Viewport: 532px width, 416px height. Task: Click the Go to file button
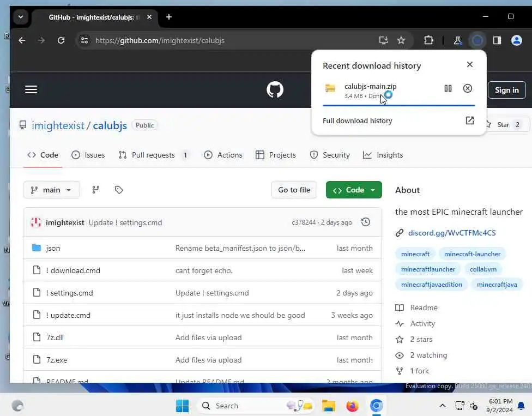(294, 190)
